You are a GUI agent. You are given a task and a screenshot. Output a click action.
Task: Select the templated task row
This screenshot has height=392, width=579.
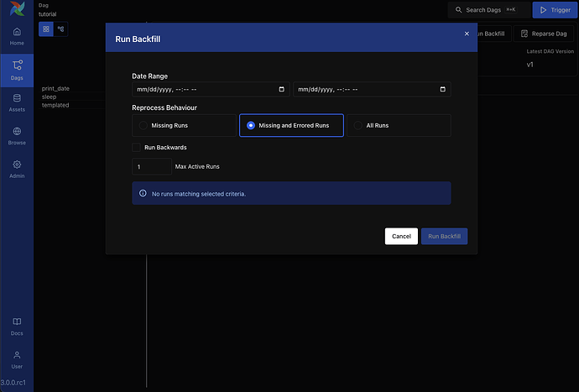[x=55, y=105]
